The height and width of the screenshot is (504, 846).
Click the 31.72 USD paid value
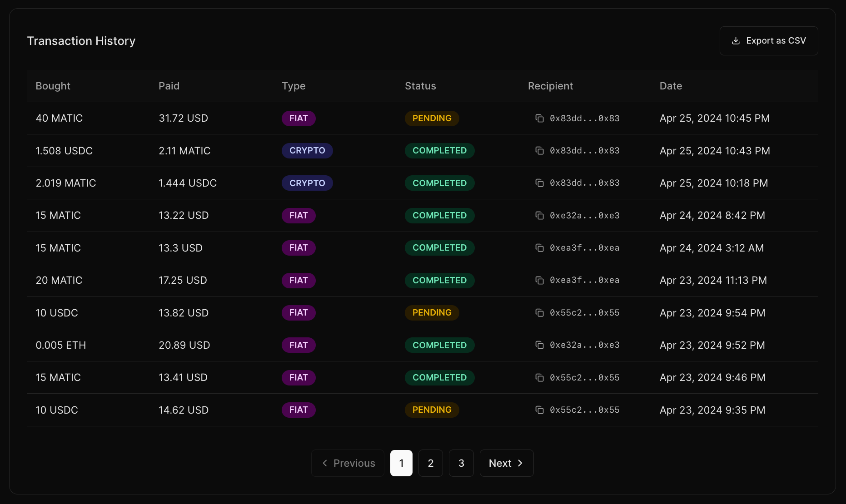click(x=183, y=119)
